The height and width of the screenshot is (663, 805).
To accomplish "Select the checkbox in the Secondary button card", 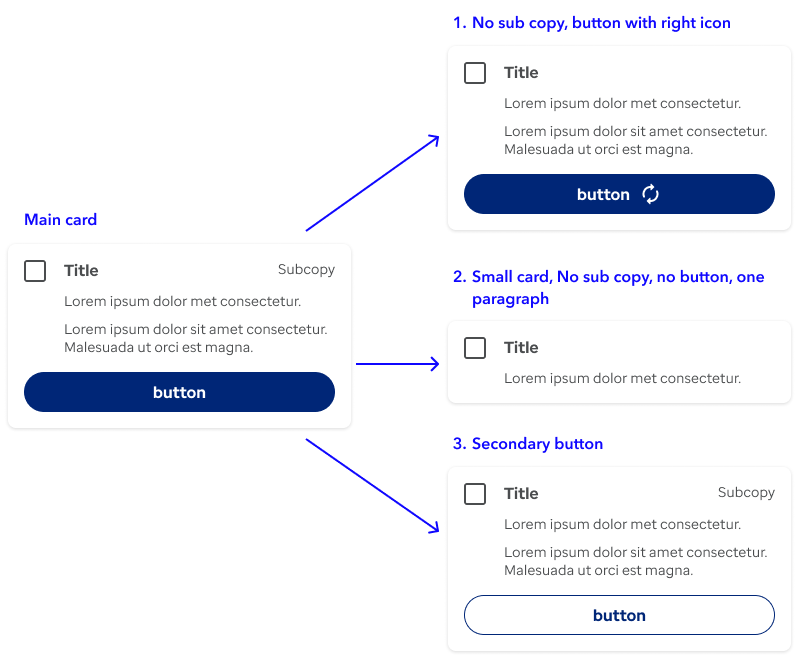I will tap(475, 494).
